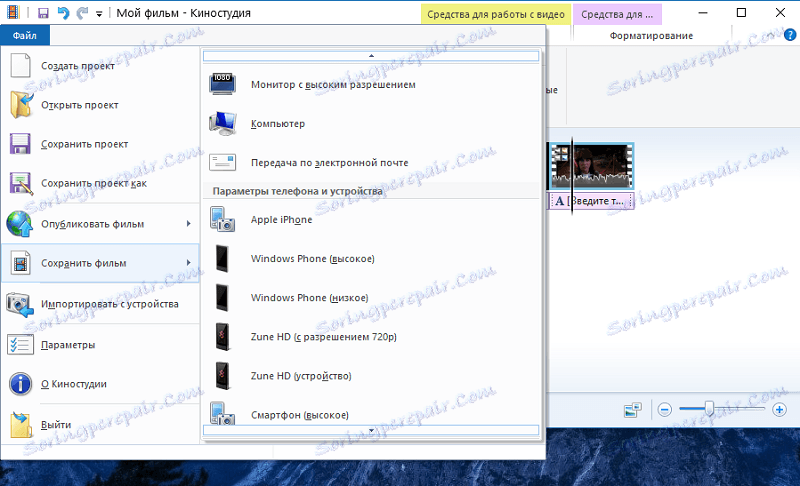This screenshot has width=800, height=486.
Task: Click the up arrow bar above the save list
Action: click(x=371, y=56)
